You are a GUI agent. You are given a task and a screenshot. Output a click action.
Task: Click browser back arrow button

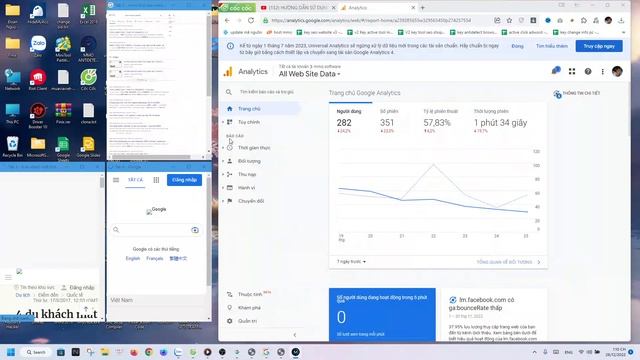click(x=227, y=20)
